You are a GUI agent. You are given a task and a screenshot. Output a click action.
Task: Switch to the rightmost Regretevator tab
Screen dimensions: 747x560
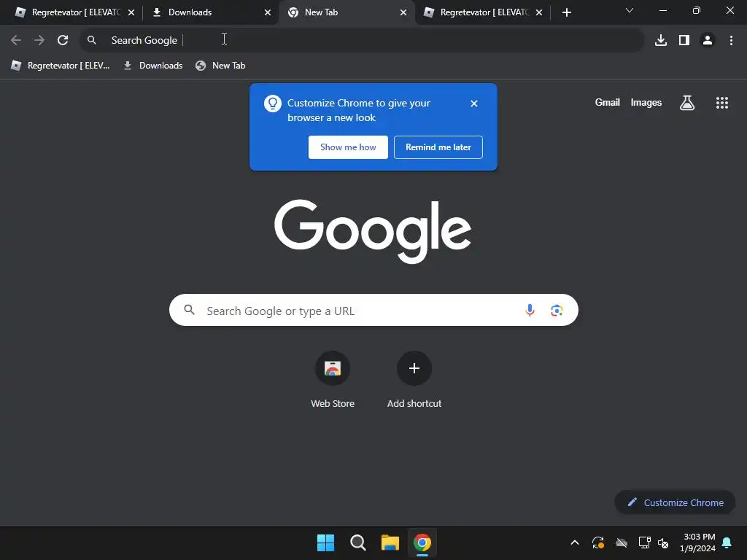[x=481, y=12]
